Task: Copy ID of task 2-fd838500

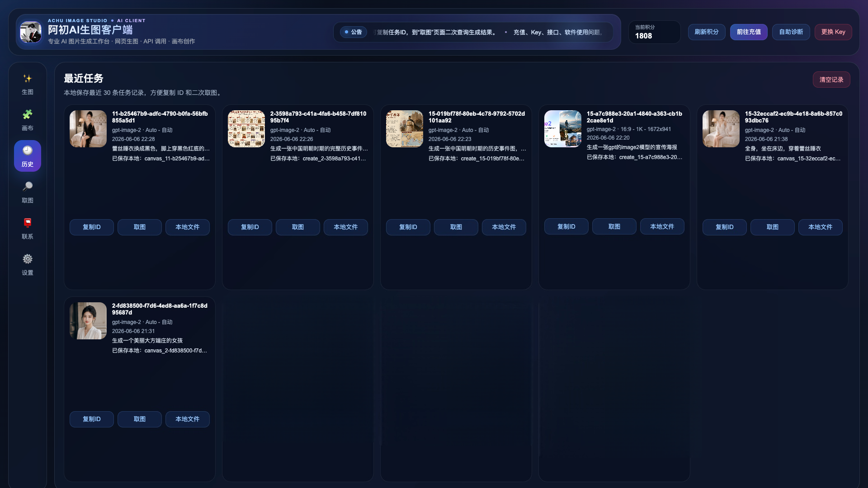Action: pos(92,419)
